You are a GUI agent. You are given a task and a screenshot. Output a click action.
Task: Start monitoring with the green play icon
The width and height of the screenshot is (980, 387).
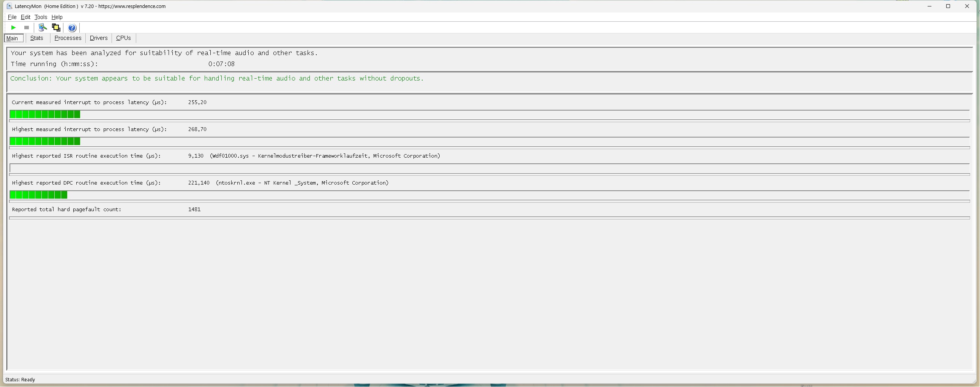point(13,27)
